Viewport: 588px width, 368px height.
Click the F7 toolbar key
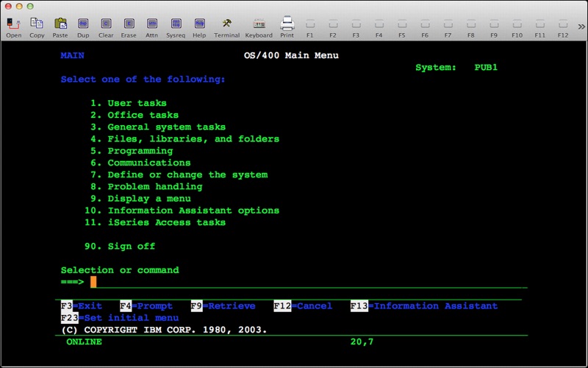point(448,27)
